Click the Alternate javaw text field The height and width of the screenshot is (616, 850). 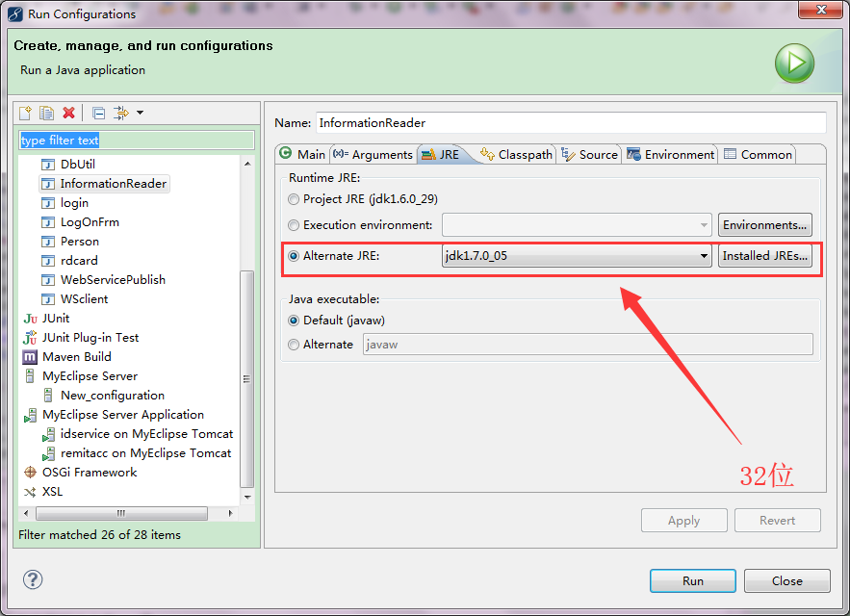point(587,345)
